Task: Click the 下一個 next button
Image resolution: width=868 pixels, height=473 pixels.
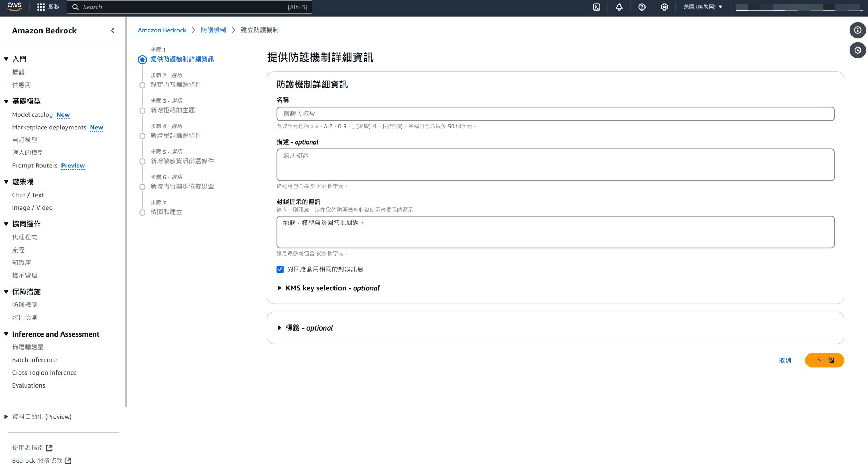Action: pyautogui.click(x=824, y=360)
